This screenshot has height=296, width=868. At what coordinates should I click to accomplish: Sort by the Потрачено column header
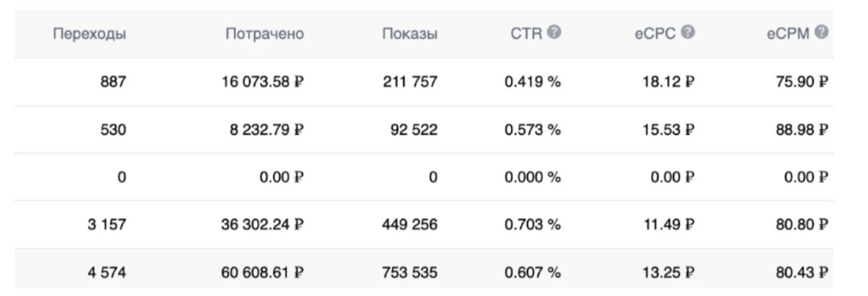[264, 34]
